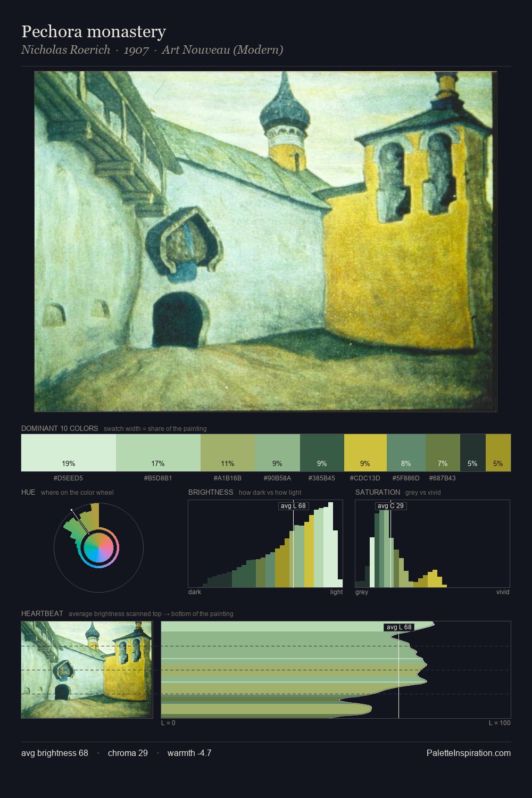The width and height of the screenshot is (532, 798).
Task: Click the 'grey' axis label in Saturation
Action: [362, 592]
